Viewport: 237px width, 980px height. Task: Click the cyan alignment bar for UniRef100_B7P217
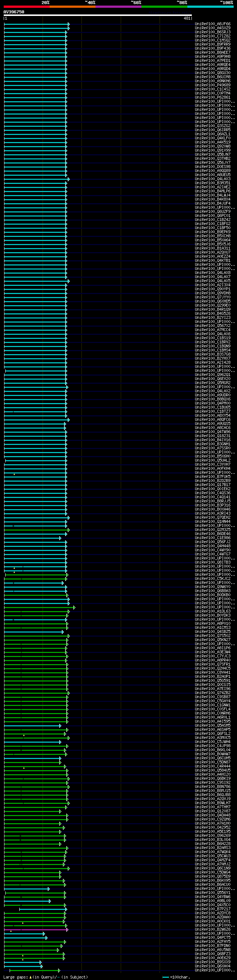click(43, 909)
